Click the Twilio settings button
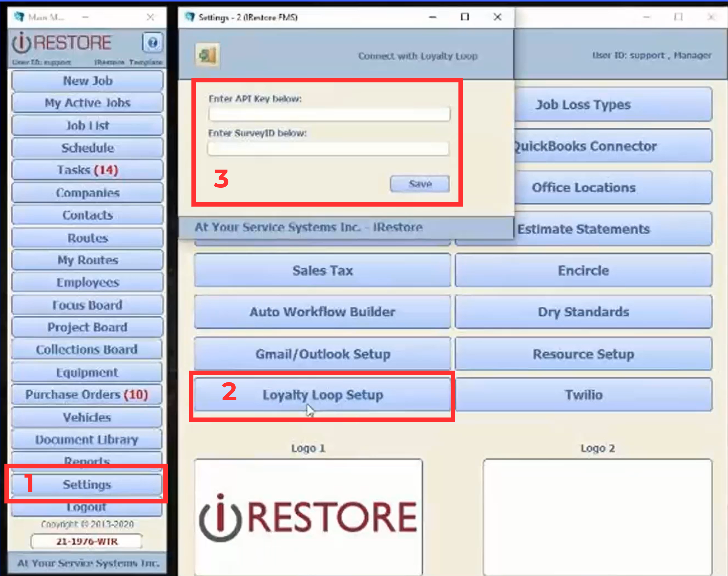This screenshot has height=576, width=728. click(584, 395)
